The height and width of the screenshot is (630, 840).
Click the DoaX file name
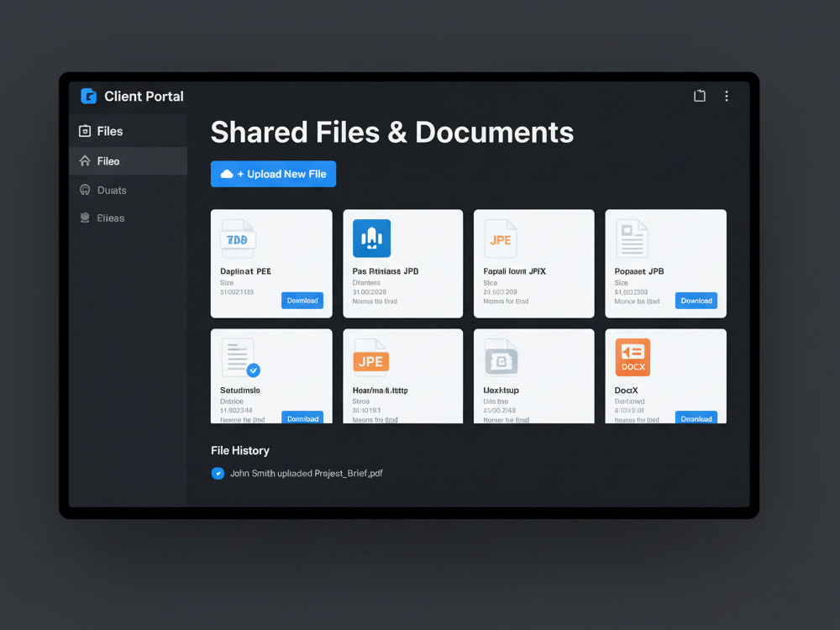pos(627,390)
